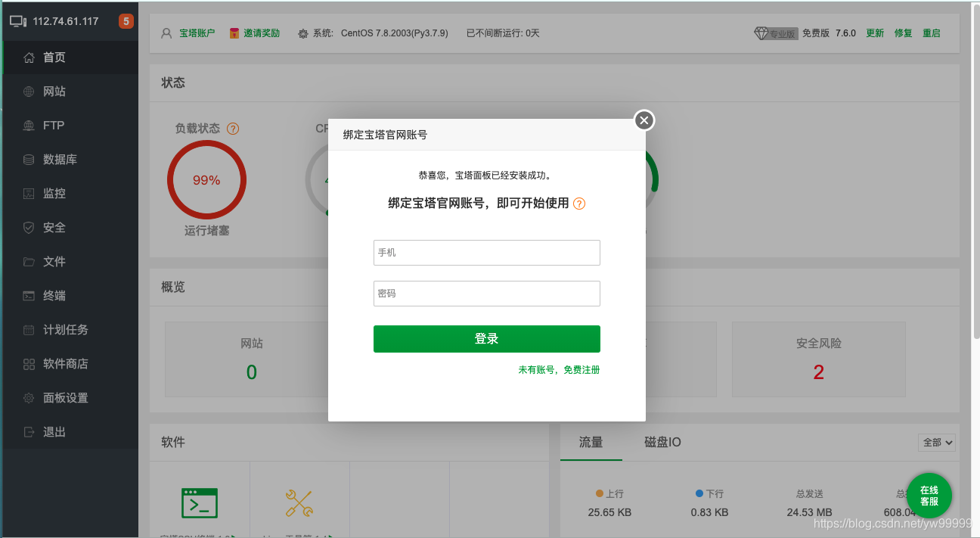Click the monitor icon beside server IP
980x538 pixels.
click(x=18, y=21)
